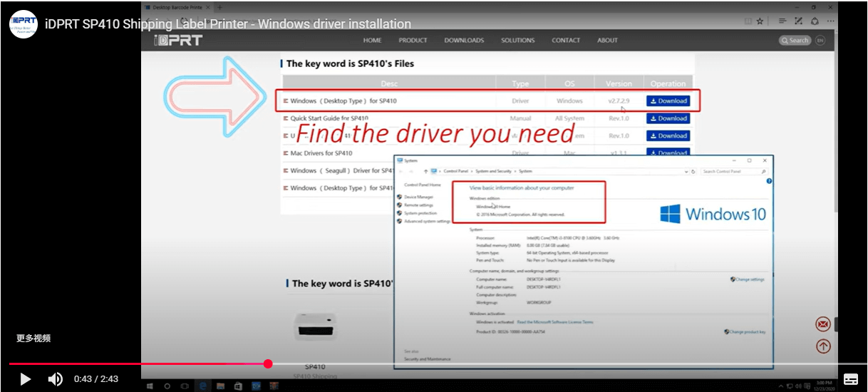This screenshot has height=392, width=868.
Task: Click Control Panel Home in the System window
Action: pos(423,185)
